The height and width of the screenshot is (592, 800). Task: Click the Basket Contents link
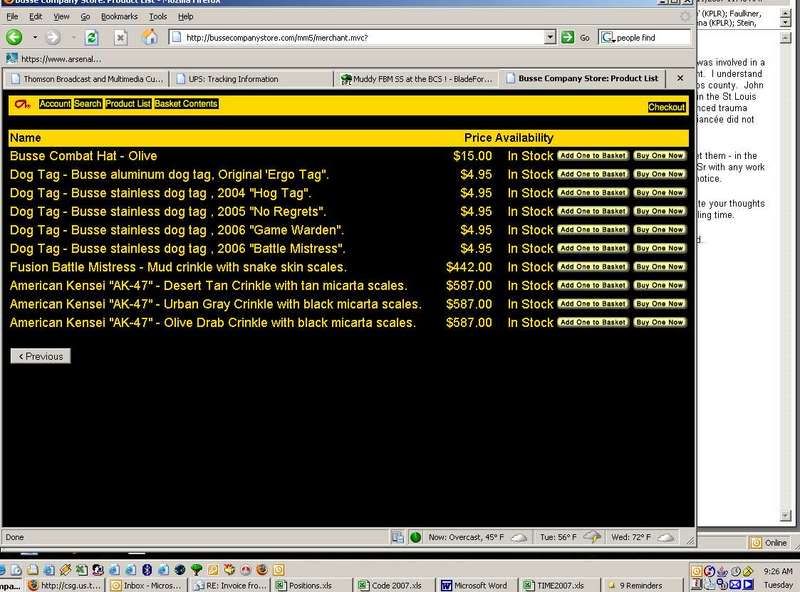[186, 104]
